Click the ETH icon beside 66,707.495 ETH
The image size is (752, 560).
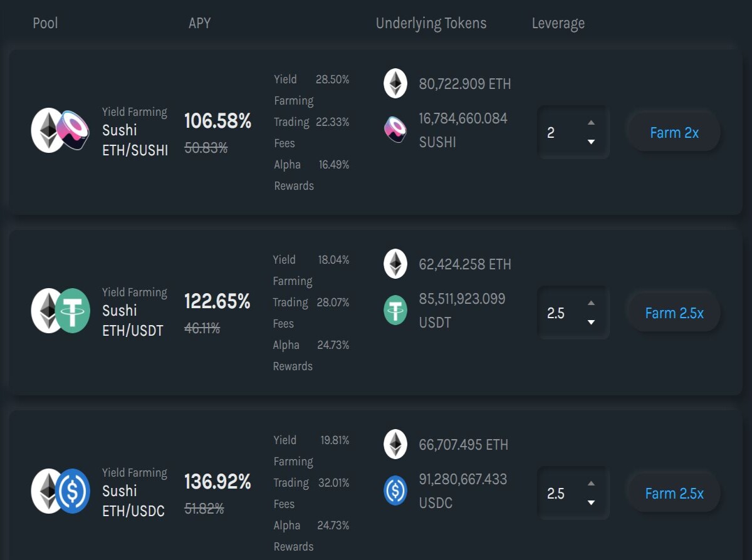[395, 444]
